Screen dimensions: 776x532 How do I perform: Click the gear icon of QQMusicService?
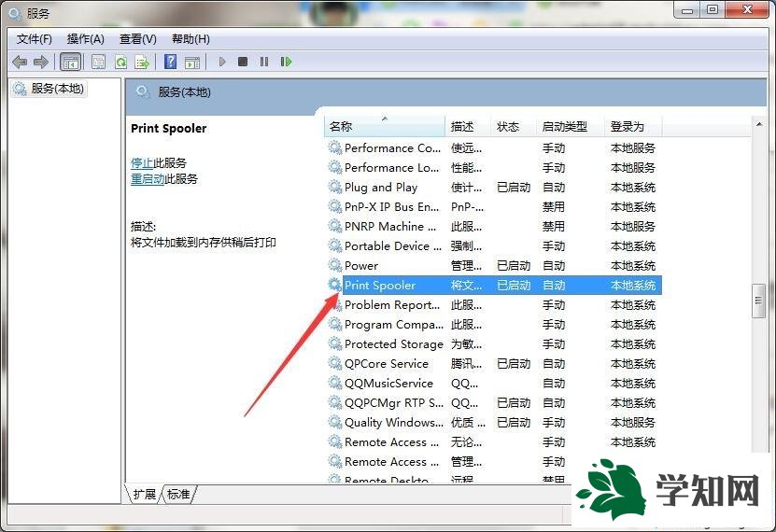coord(335,384)
